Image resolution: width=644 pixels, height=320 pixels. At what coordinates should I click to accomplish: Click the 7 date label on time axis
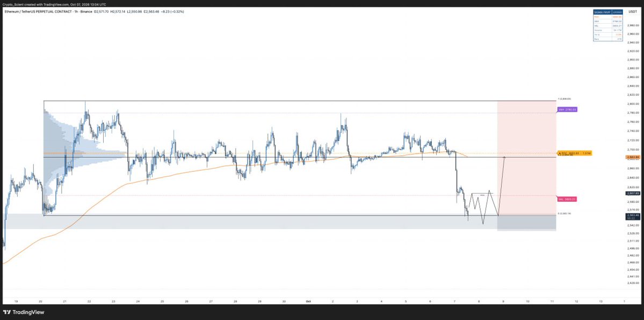[x=454, y=302]
